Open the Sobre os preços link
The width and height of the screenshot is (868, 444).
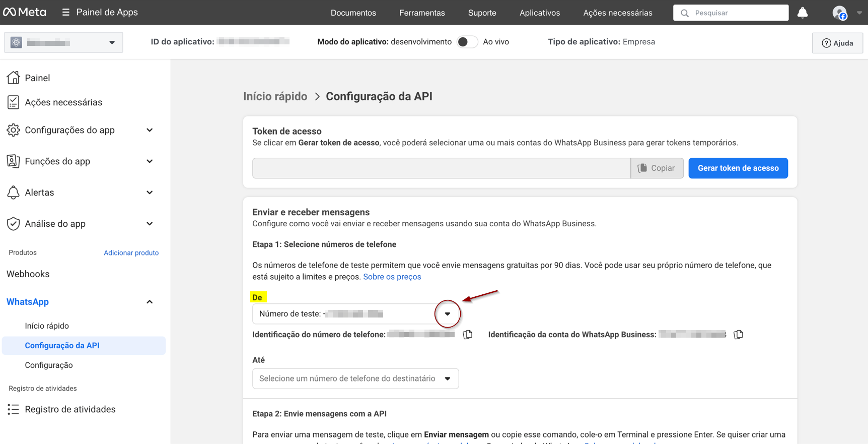[x=392, y=277]
